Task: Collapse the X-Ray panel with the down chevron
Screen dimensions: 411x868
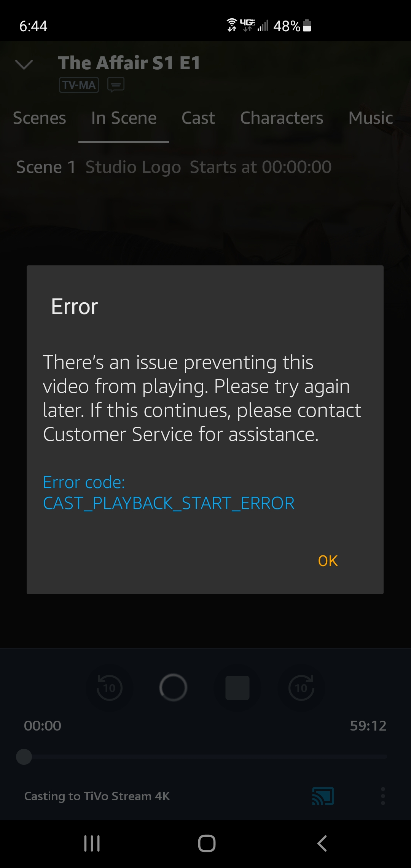Action: [x=24, y=64]
